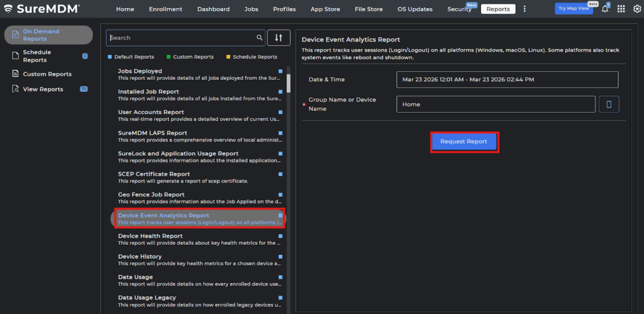The height and width of the screenshot is (314, 644).
Task: Click the Group Name or Device field
Action: 496,104
